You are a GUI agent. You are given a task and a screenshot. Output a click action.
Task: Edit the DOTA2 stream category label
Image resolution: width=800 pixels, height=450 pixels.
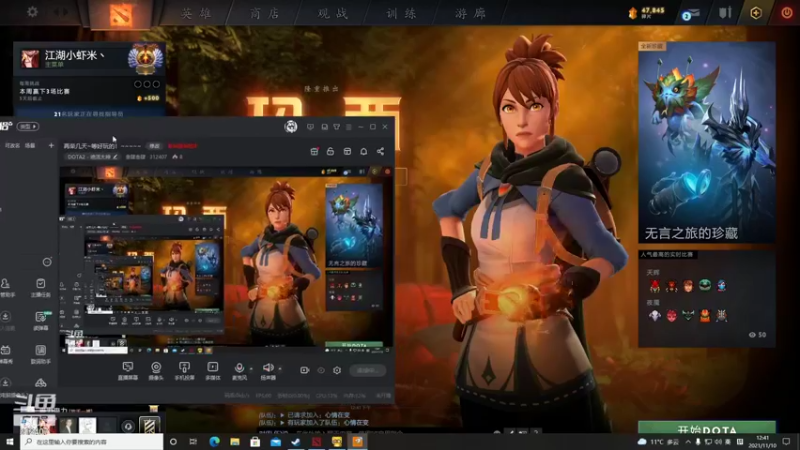[92, 157]
